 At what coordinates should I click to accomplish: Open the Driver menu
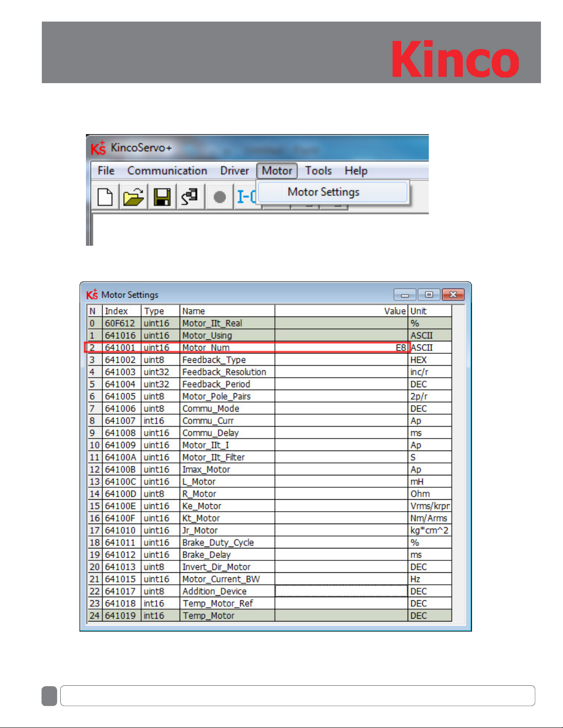point(234,171)
